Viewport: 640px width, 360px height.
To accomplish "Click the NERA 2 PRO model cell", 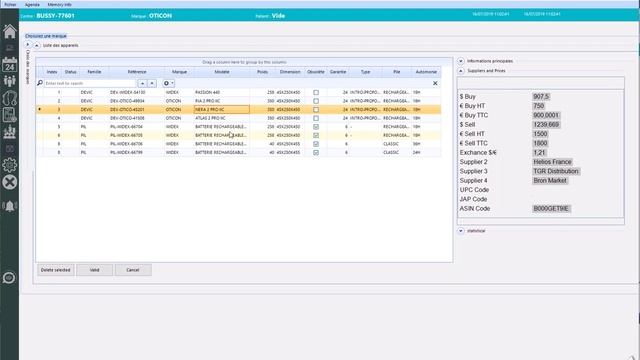I will (x=222, y=109).
